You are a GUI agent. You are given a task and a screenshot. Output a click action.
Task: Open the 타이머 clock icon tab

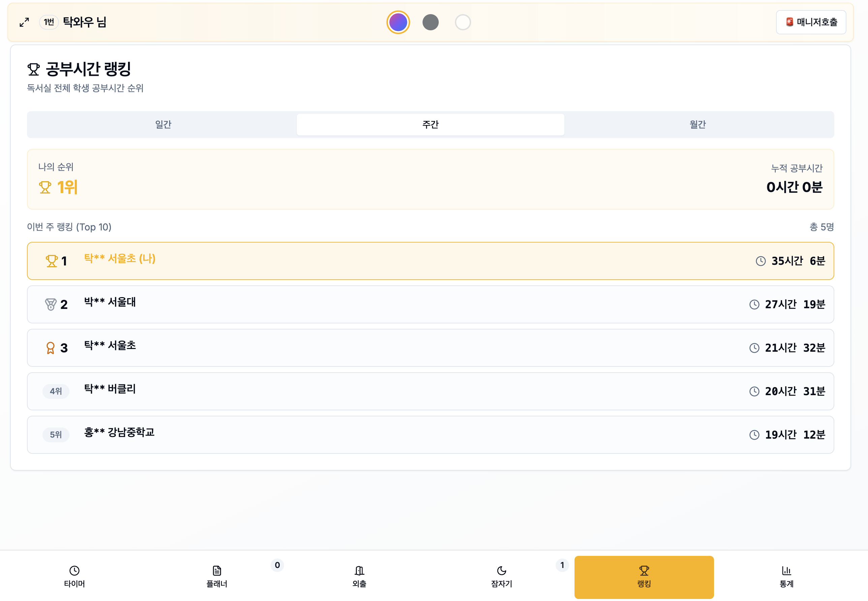tap(74, 570)
